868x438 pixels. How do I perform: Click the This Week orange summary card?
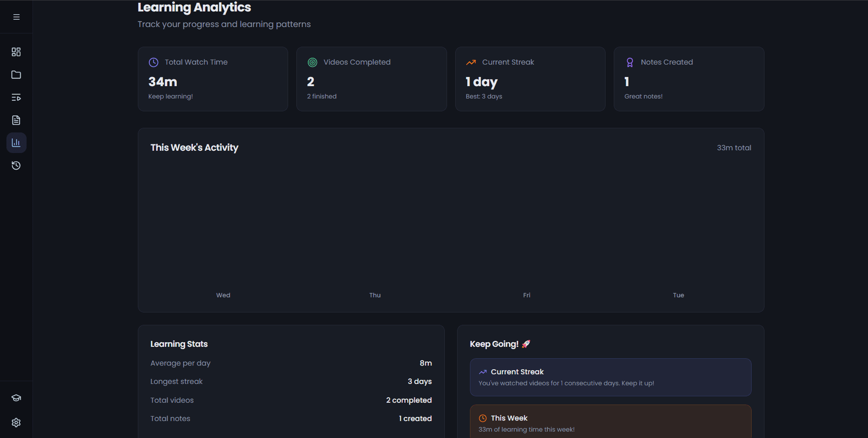[610, 422]
